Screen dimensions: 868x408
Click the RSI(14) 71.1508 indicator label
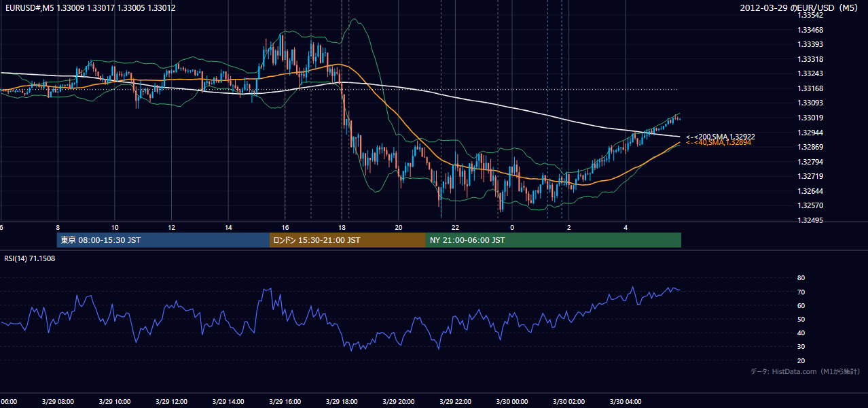tap(30, 258)
